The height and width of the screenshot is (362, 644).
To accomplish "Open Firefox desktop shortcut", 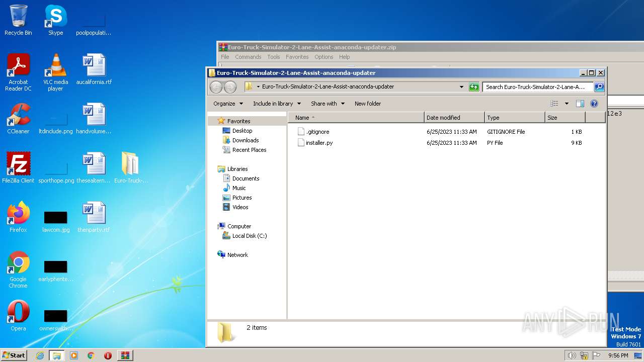I will click(x=18, y=217).
